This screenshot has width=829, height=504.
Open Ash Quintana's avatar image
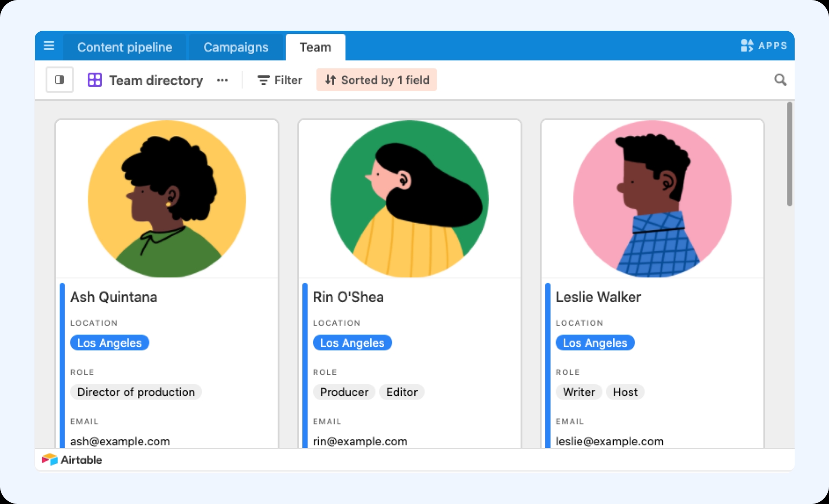point(167,199)
